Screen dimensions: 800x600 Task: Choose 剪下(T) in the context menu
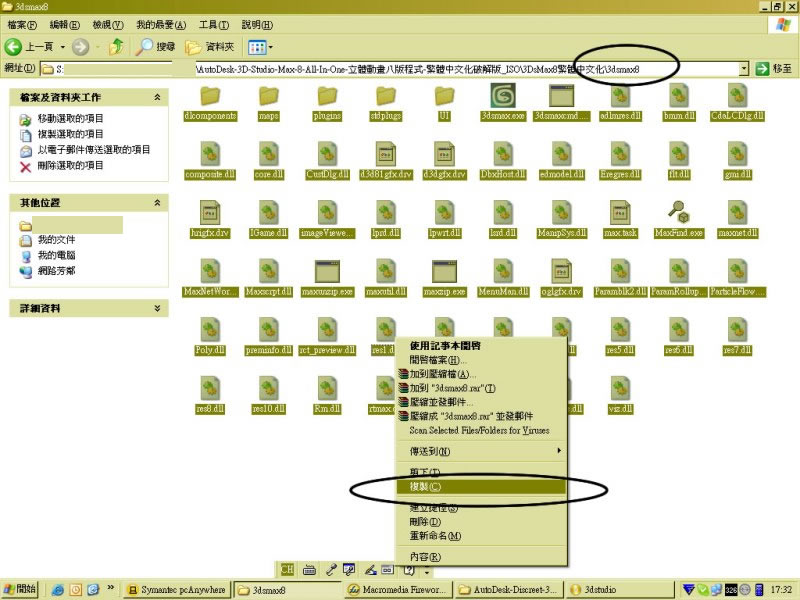482,472
